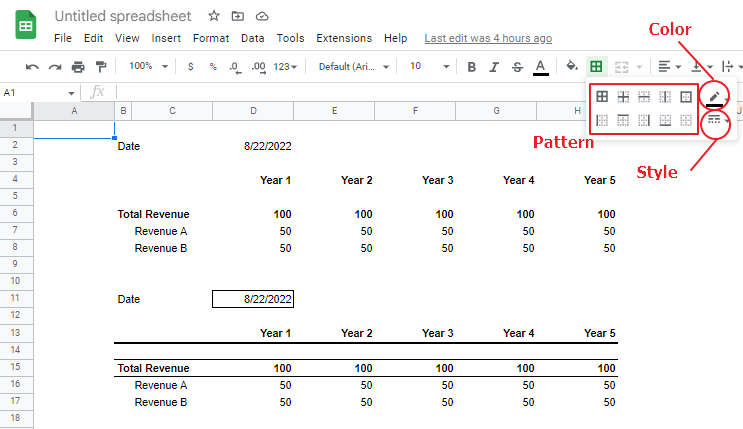
Task: Select 'Revenue A' cell in row 7
Action: click(x=163, y=231)
